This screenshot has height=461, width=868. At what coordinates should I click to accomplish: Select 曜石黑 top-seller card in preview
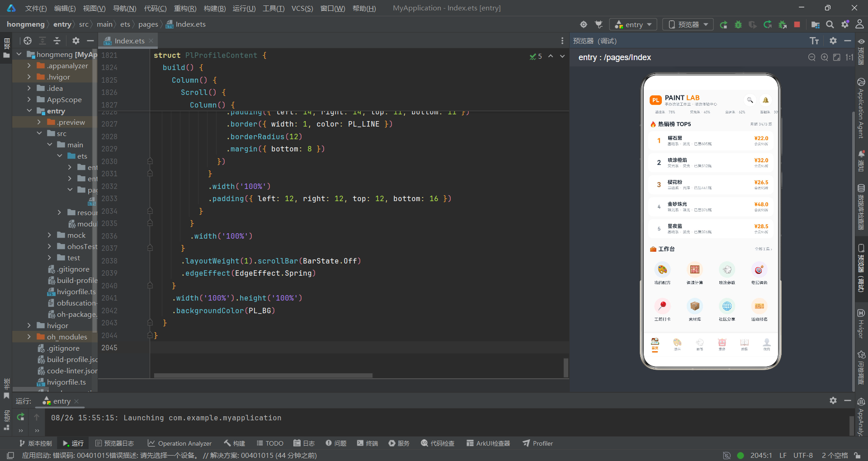(x=711, y=141)
